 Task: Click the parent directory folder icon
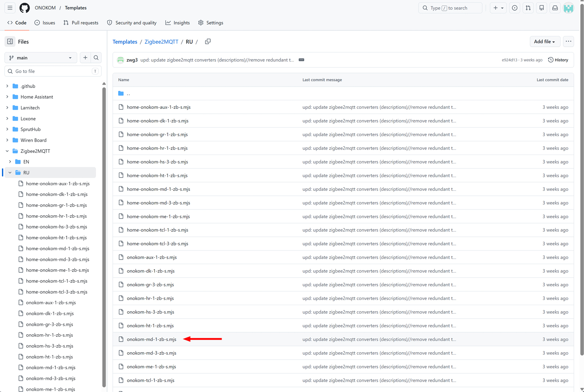pos(121,94)
